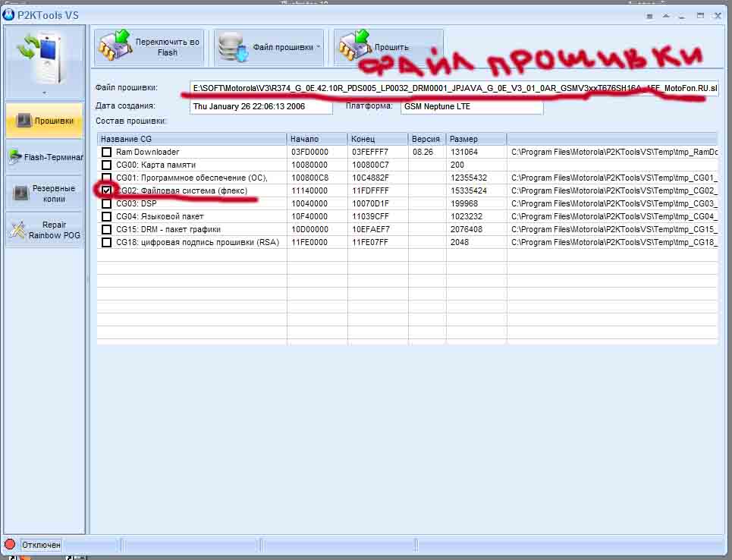Click end address 11FE07FF
Screen dimensions: 732x560
click(370, 242)
